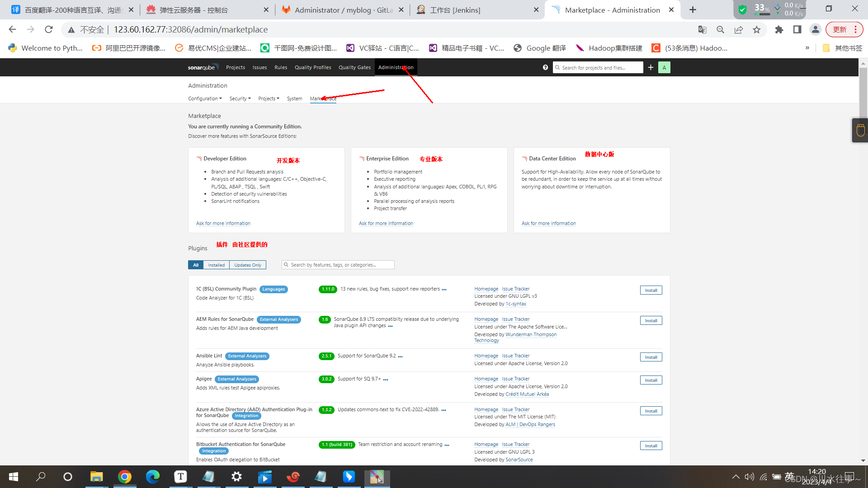Expand the Security dropdown menu

pos(240,99)
